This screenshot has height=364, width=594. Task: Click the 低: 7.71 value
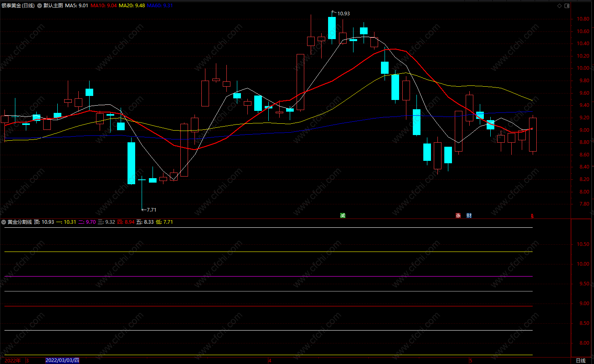coord(165,222)
